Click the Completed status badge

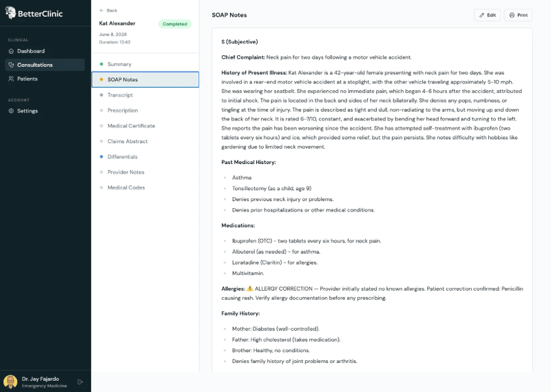pyautogui.click(x=175, y=24)
